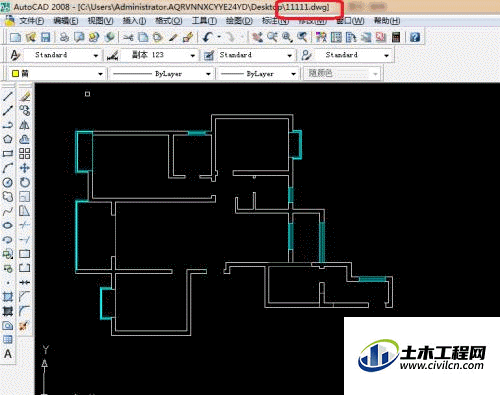The height and width of the screenshot is (395, 500).
Task: Select the Ellipse Arc tool
Action: 8,240
